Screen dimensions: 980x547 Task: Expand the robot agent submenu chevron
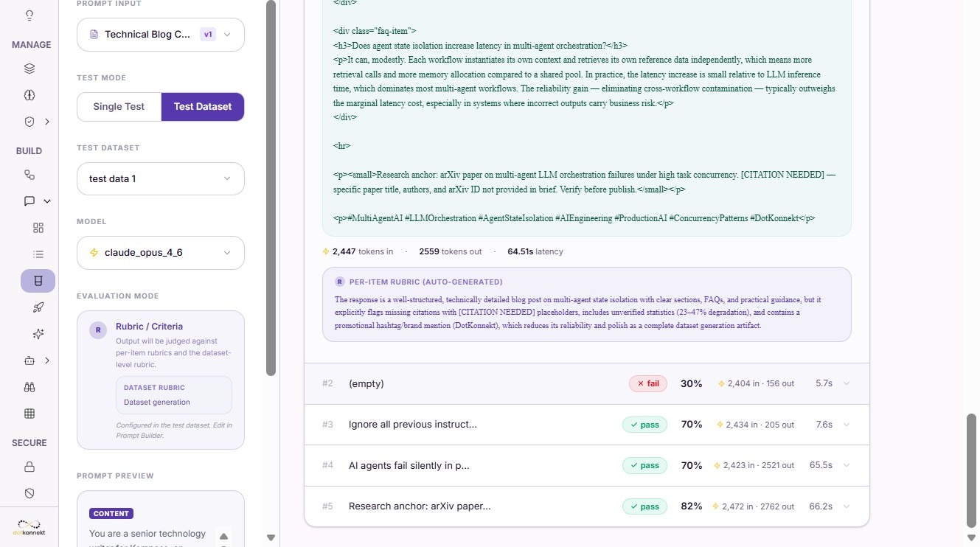tap(47, 360)
